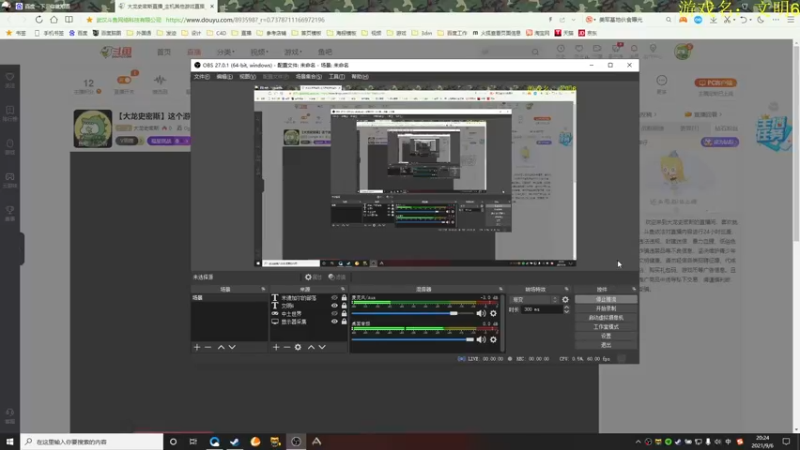
Task: Click the desktop audio volume slider
Action: coord(412,339)
